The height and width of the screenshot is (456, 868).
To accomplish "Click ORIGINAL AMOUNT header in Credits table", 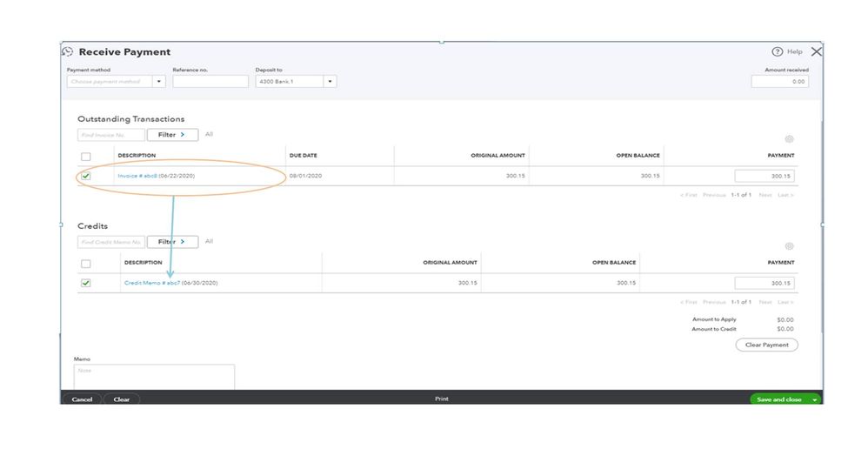I will [450, 263].
